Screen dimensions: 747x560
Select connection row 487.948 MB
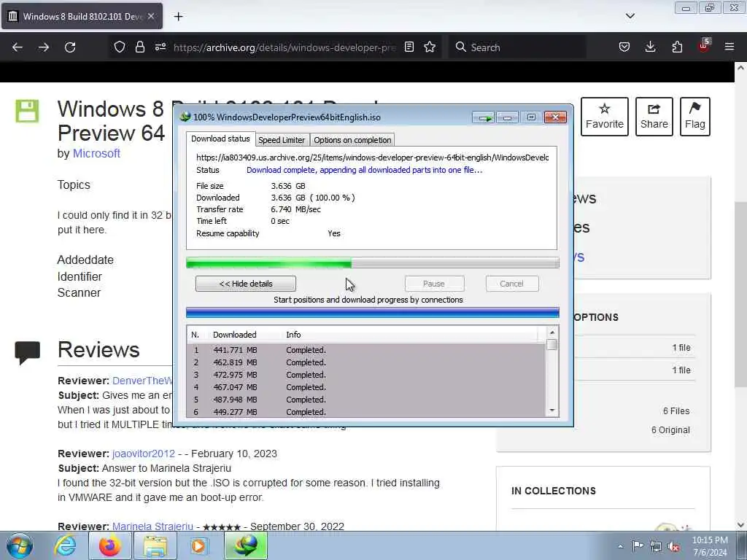pyautogui.click(x=366, y=400)
